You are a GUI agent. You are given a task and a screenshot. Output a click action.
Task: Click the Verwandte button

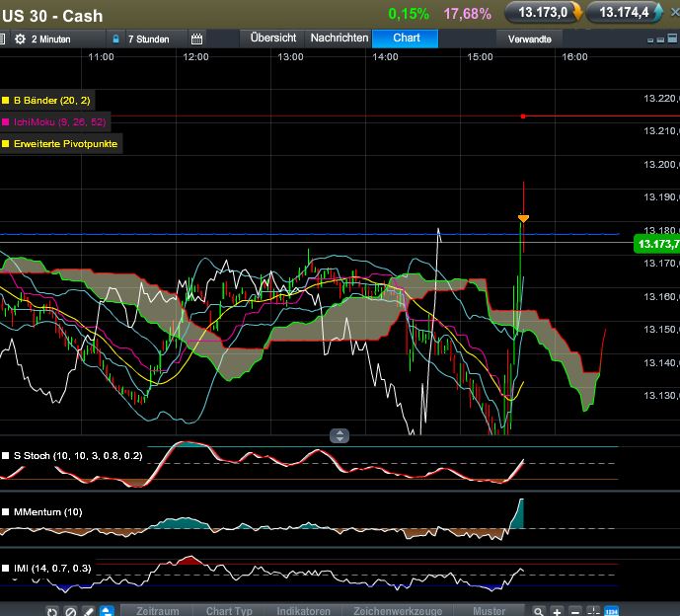[530, 39]
